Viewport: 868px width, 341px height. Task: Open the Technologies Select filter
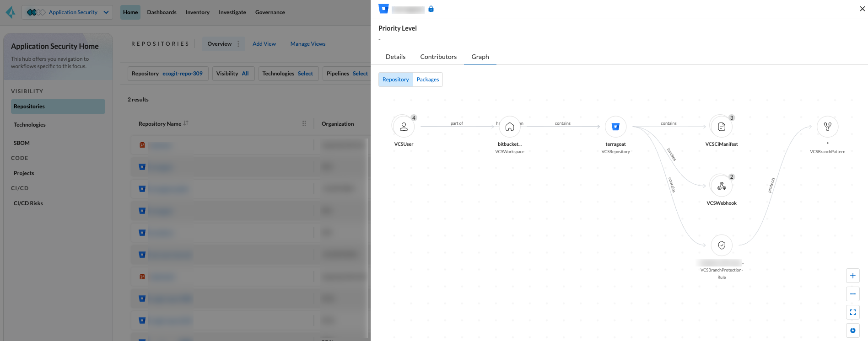click(288, 74)
